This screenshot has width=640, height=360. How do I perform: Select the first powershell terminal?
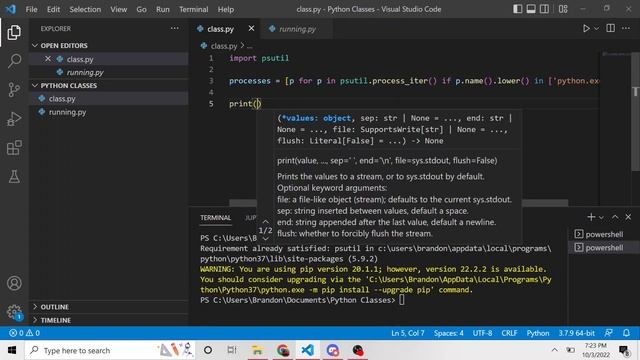click(604, 234)
